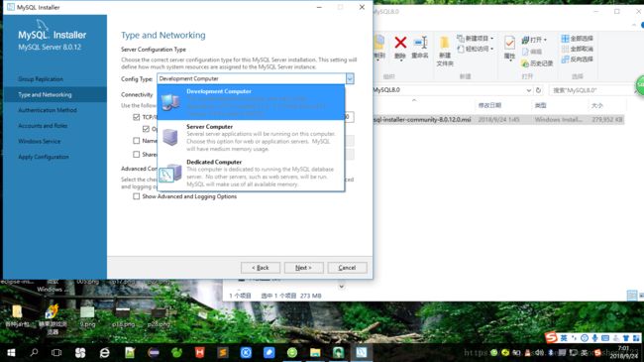Click the Cancel button in MySQL Installer
The width and height of the screenshot is (644, 362).
[347, 268]
